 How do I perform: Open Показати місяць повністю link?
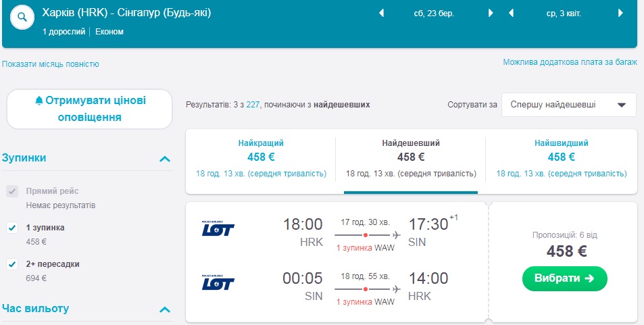[51, 64]
